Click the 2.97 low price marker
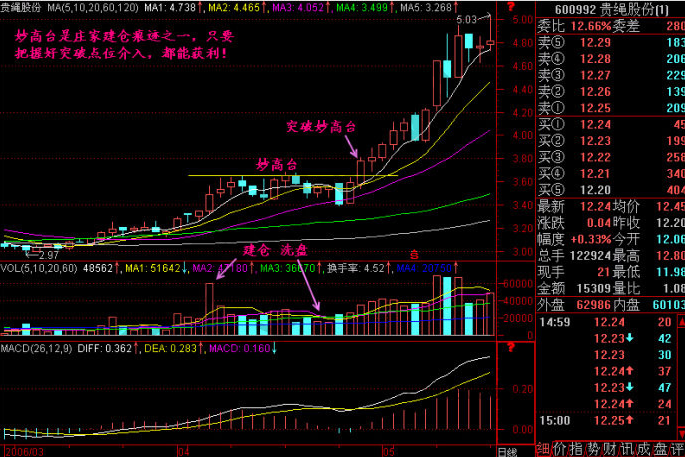This screenshot has height=457, width=685. pyautogui.click(x=46, y=257)
